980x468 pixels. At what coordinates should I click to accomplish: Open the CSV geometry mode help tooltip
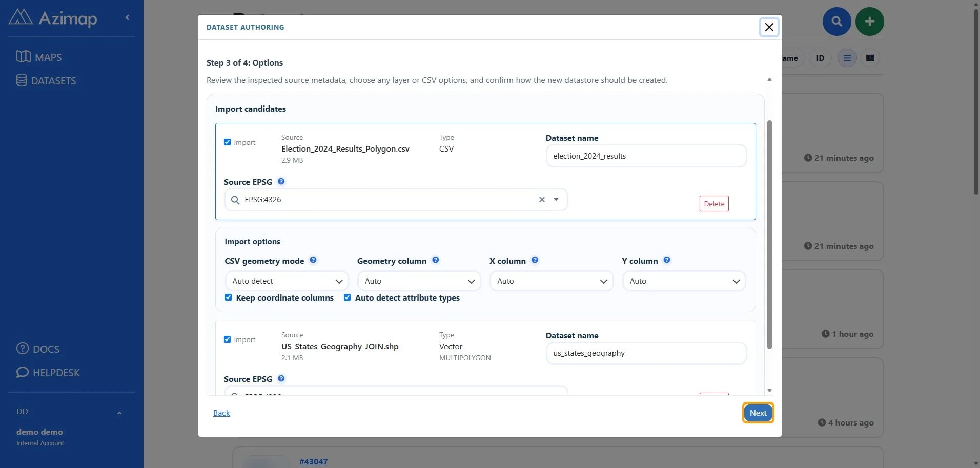(313, 260)
